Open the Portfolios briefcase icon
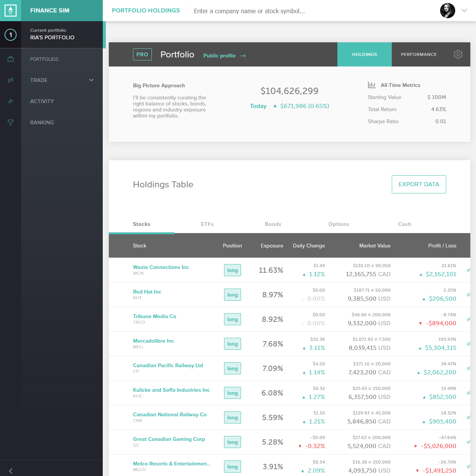This screenshot has width=476, height=476. [11, 59]
